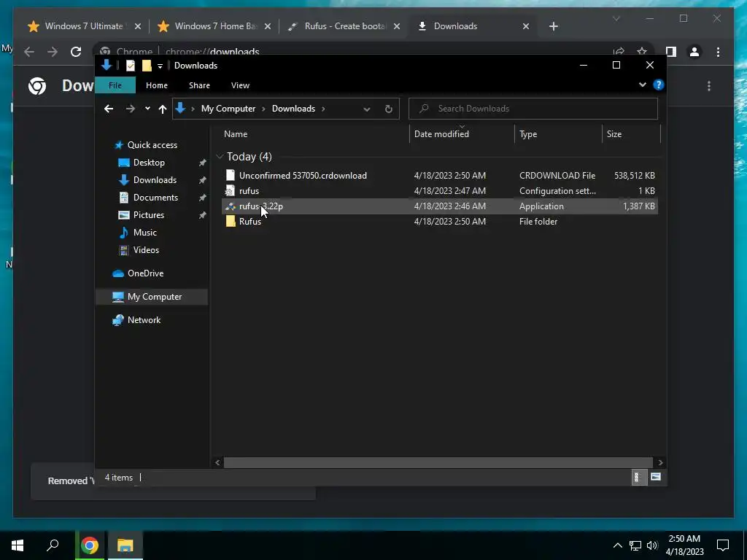Viewport: 747px width, 560px height.
Task: Go back in File Explorer
Action: coord(109,109)
